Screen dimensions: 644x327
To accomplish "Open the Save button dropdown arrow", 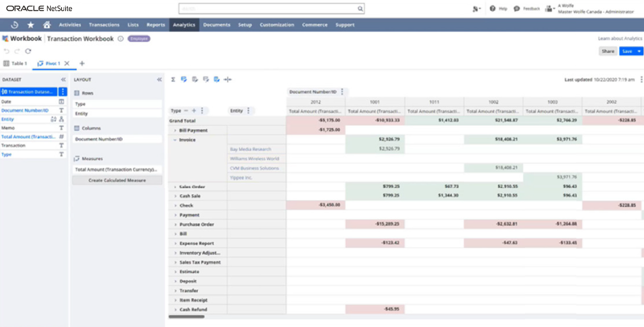I will click(x=639, y=51).
